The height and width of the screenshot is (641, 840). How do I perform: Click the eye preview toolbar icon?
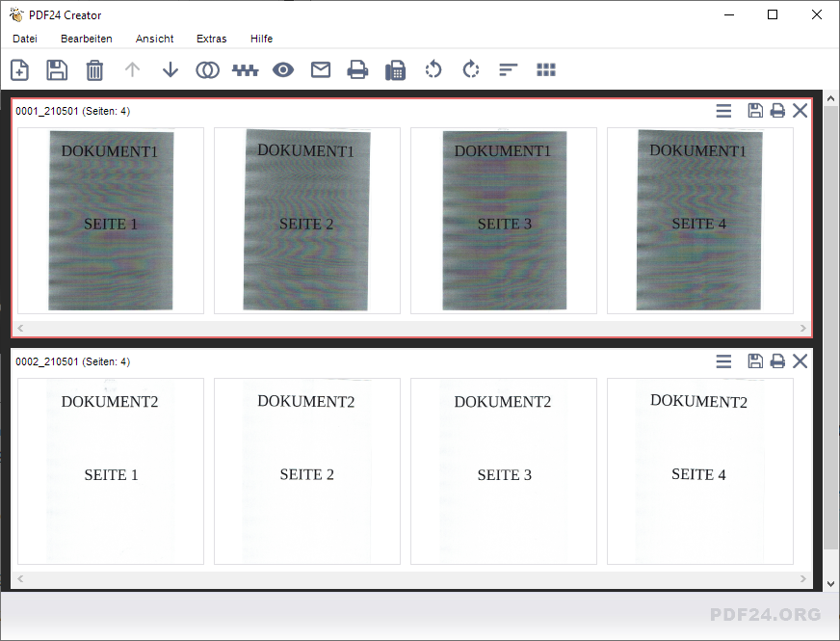pos(282,69)
